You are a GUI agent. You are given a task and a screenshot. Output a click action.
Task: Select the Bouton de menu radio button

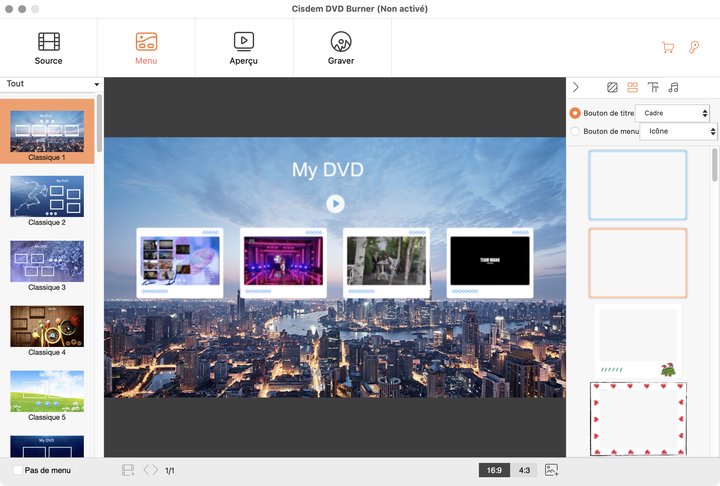(575, 131)
